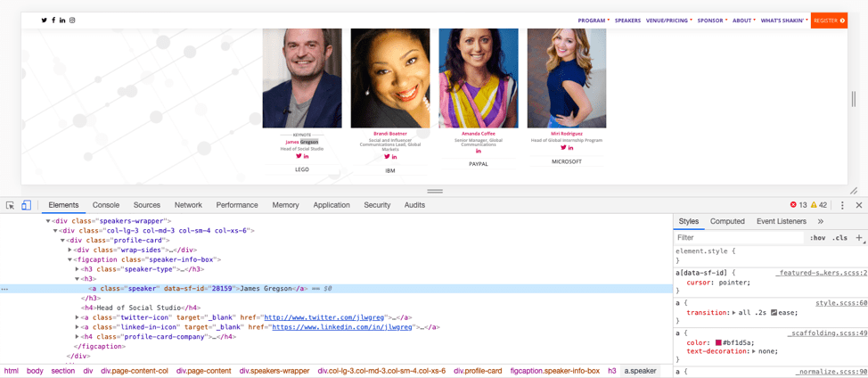Show more Styles pane tabs chevron
Image resolution: width=868 pixels, height=378 pixels.
[x=821, y=221]
